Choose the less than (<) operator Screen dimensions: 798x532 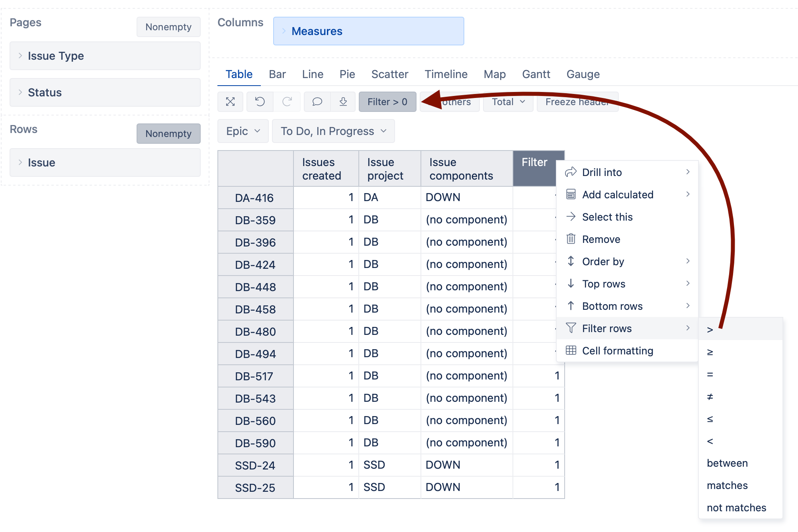point(741,441)
